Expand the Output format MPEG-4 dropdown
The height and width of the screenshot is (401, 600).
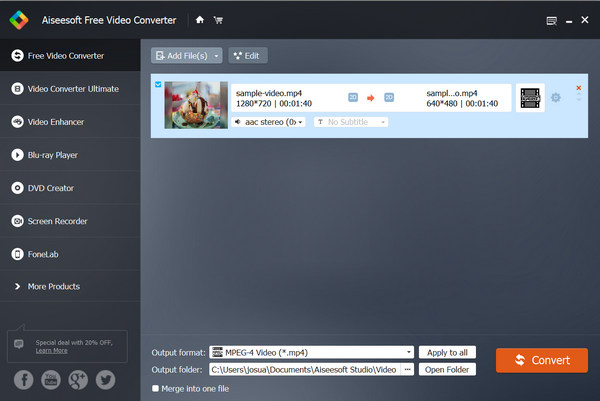point(409,352)
